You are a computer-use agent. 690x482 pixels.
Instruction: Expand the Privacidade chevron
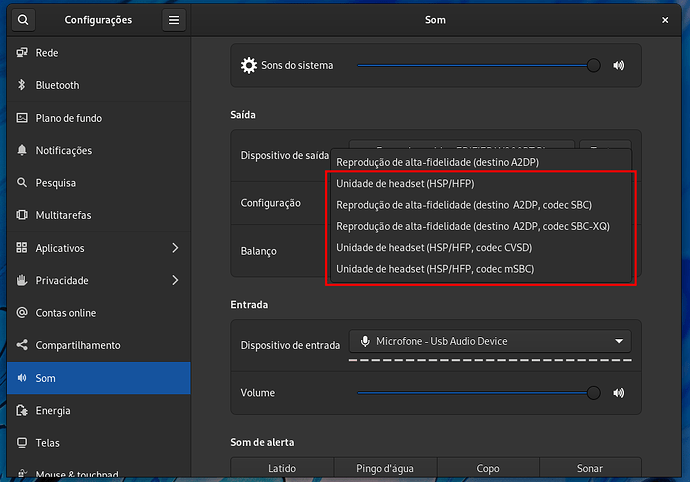(x=175, y=280)
